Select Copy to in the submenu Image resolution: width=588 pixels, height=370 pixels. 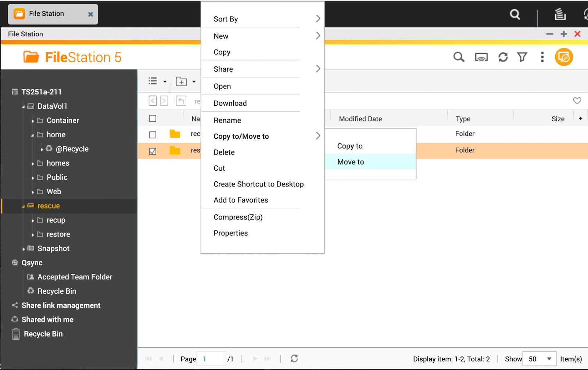click(x=370, y=146)
